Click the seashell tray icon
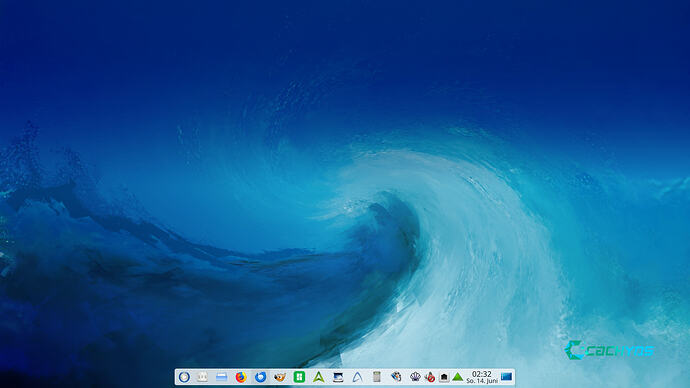The width and height of the screenshot is (690, 388). 415,377
